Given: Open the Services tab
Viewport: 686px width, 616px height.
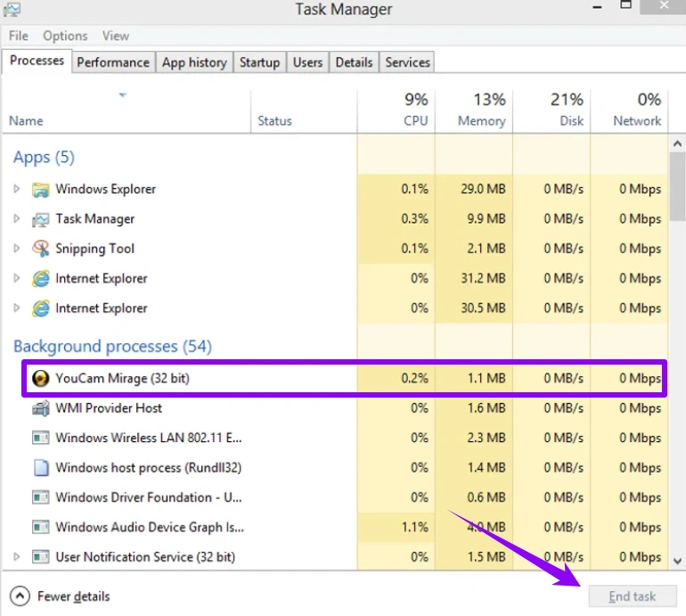Looking at the screenshot, I should click(407, 62).
